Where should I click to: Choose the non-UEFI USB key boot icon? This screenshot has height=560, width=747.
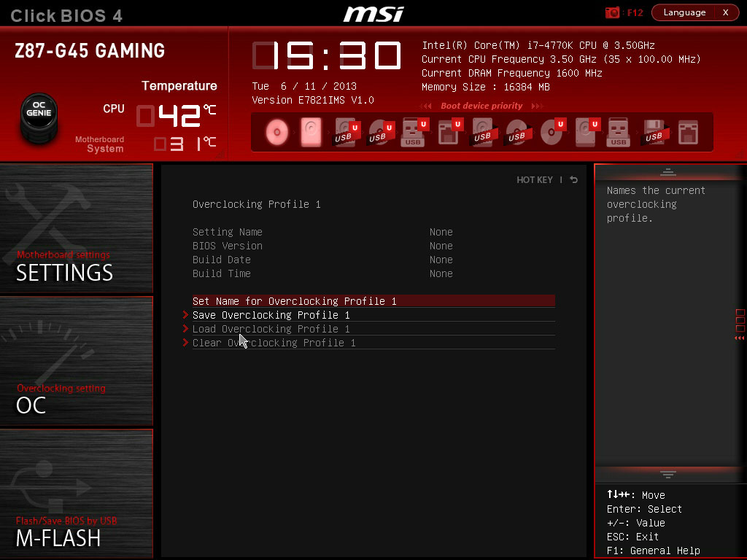(619, 132)
